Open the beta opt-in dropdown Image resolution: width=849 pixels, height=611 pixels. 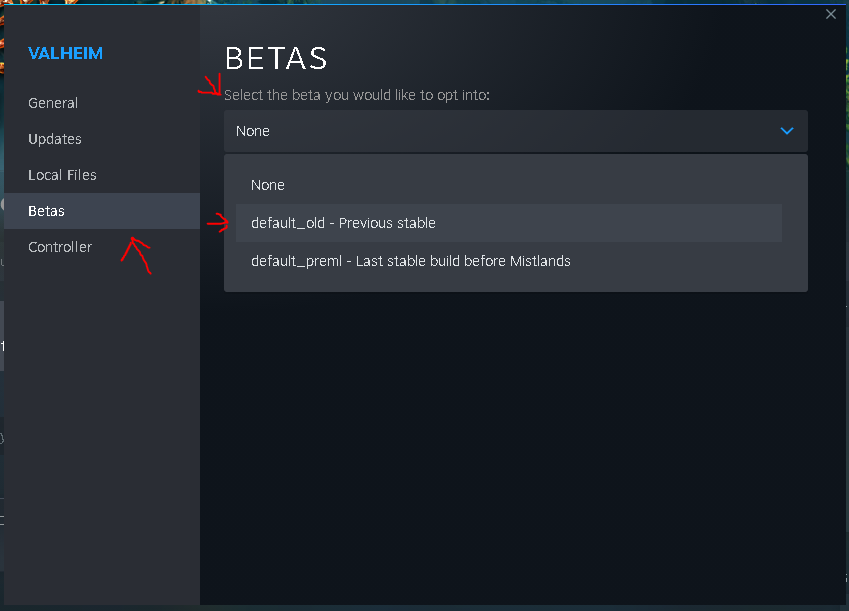tap(516, 130)
